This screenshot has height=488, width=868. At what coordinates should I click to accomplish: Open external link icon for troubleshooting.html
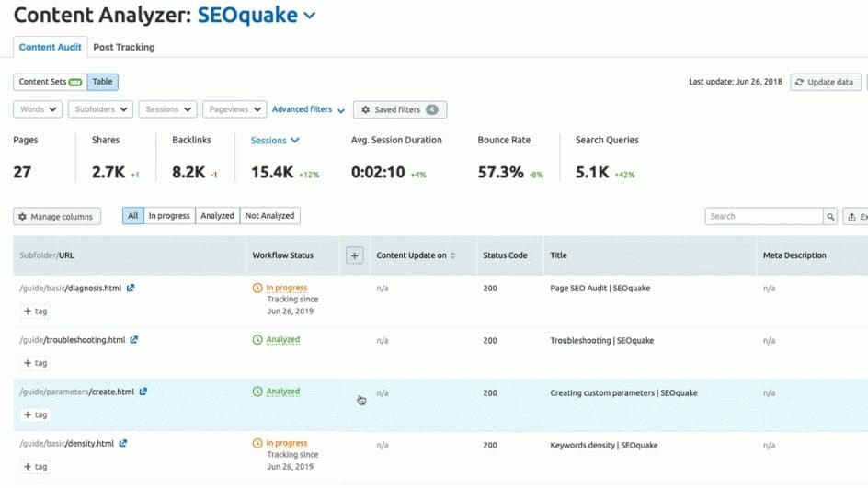(x=134, y=340)
